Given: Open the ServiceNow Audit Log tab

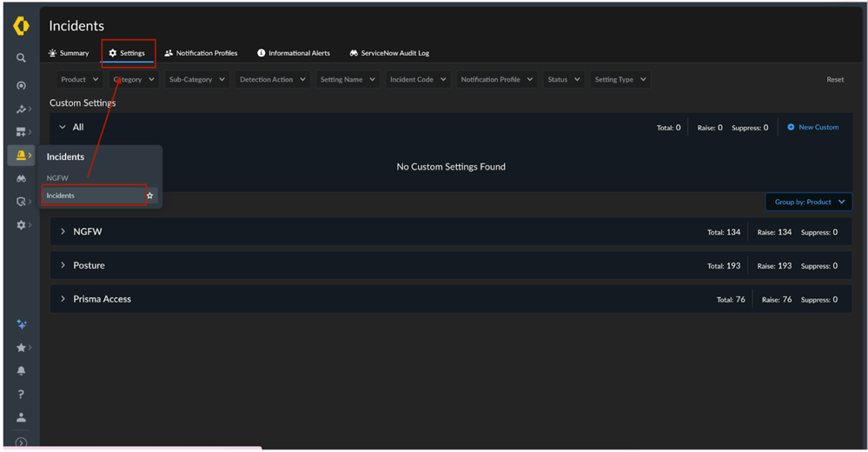Looking at the screenshot, I should [389, 53].
